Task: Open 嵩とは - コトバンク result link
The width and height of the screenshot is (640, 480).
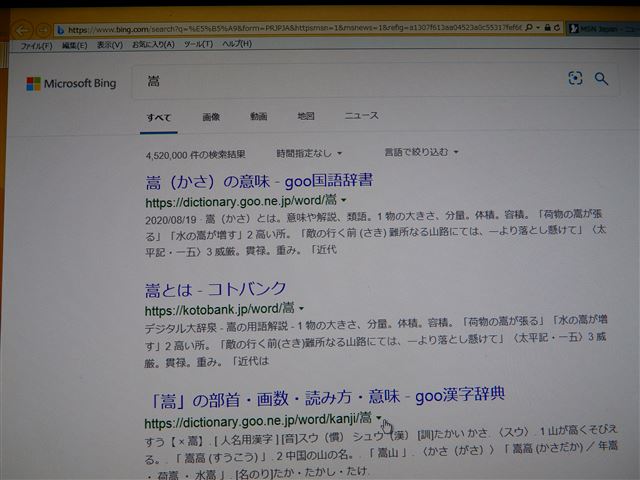Action: [215, 289]
